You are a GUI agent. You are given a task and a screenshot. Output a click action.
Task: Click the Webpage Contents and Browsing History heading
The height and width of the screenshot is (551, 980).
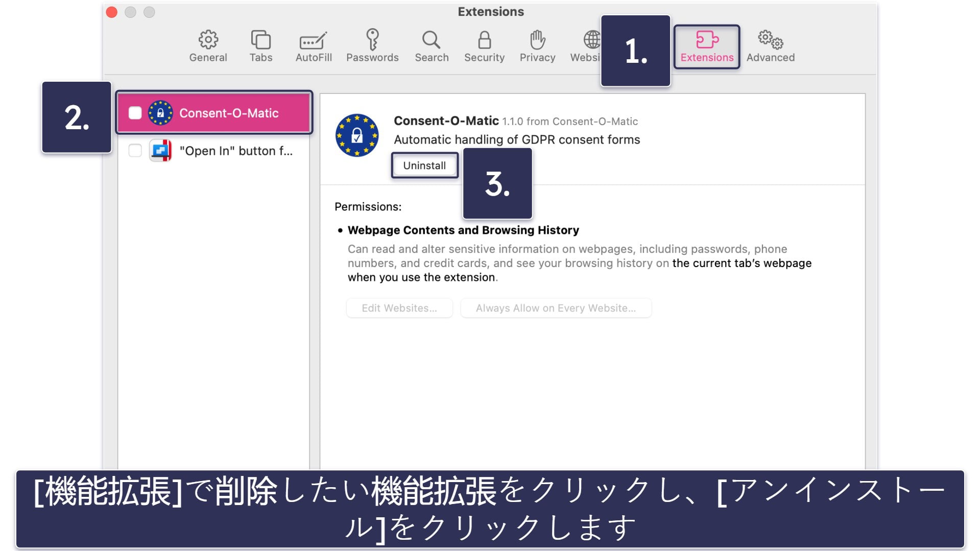pyautogui.click(x=463, y=230)
